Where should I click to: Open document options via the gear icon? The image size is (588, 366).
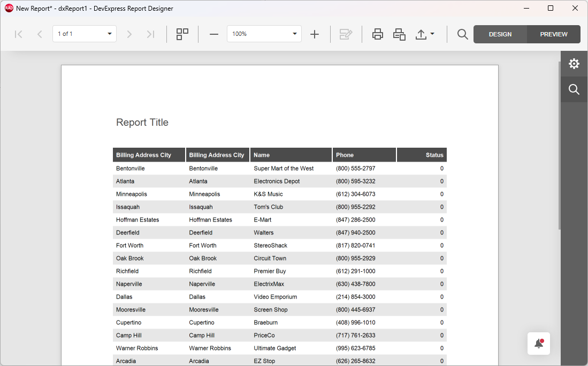(x=574, y=64)
